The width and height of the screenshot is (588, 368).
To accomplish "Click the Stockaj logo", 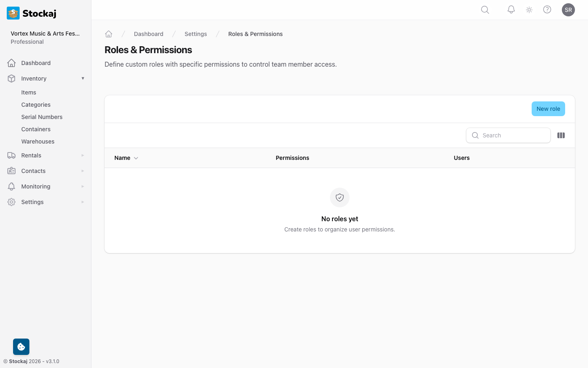I will 31,13.
